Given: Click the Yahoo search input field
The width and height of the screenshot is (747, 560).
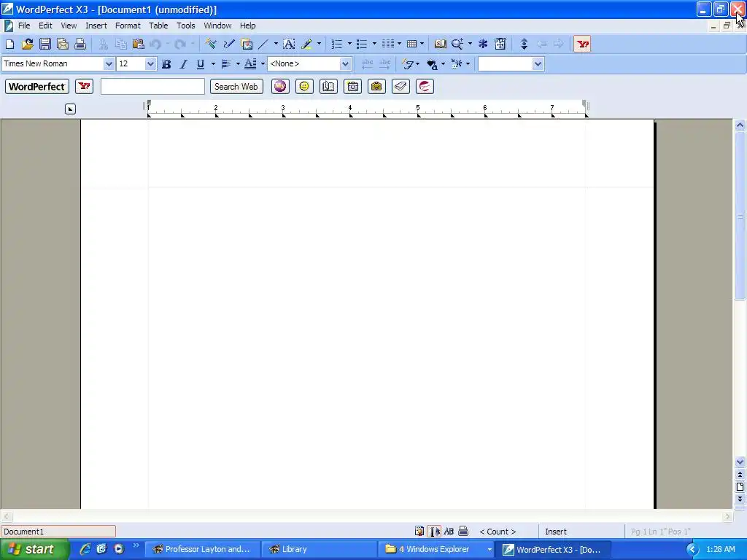Looking at the screenshot, I should click(x=152, y=86).
